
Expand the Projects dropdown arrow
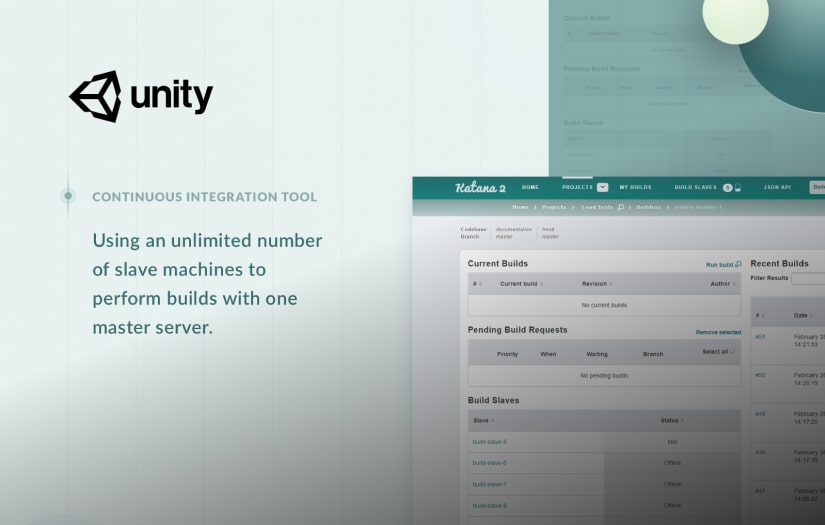point(602,187)
